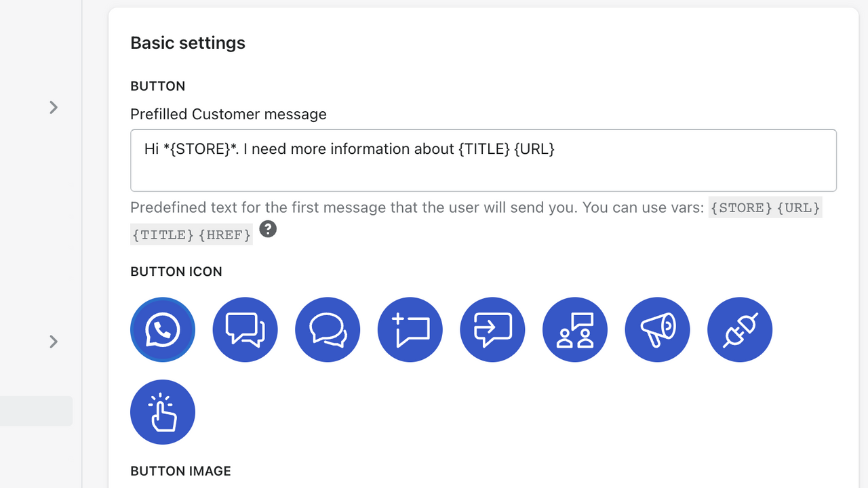Viewport: 868px width, 488px height.
Task: Choose the plug connector button icon
Action: pos(740,330)
